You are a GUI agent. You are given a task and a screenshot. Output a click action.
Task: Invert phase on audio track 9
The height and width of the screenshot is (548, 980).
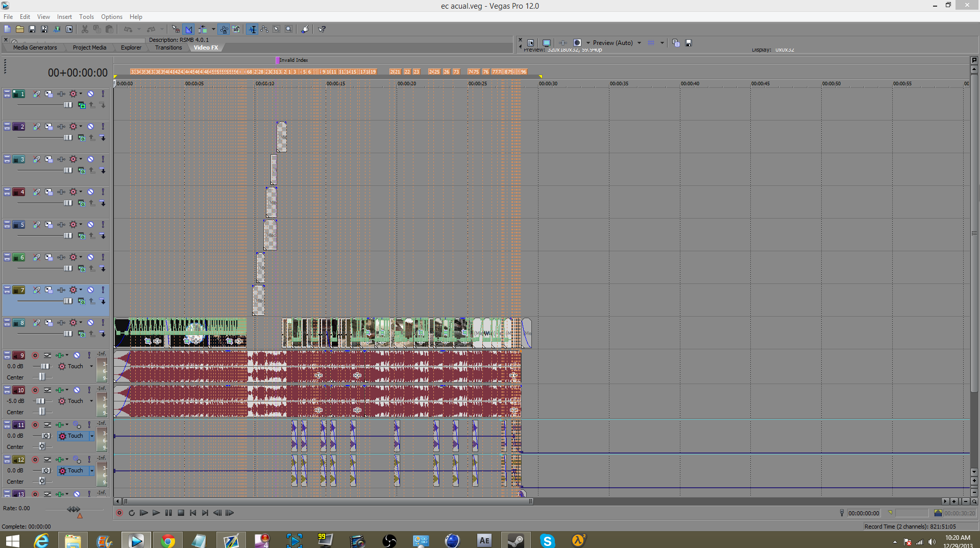[47, 355]
